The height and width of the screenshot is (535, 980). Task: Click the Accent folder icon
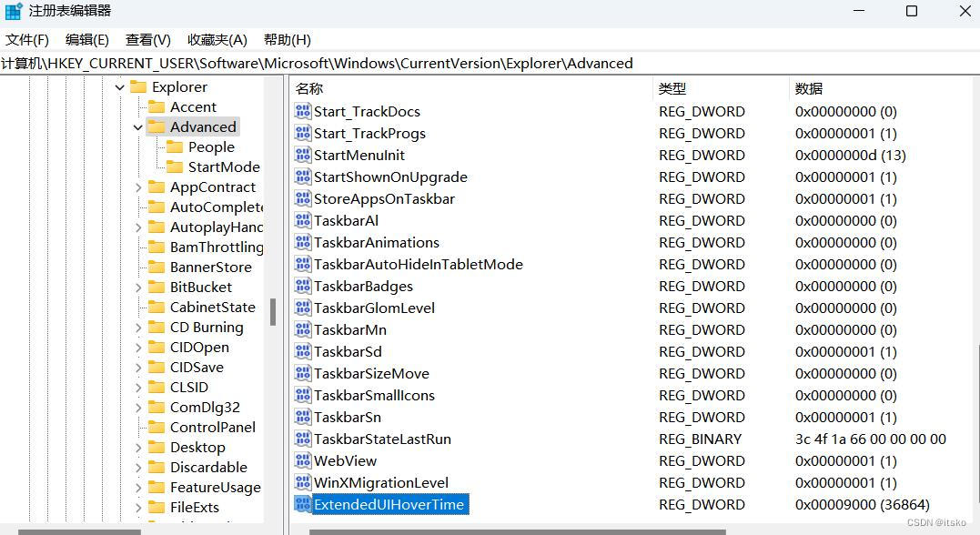click(157, 106)
